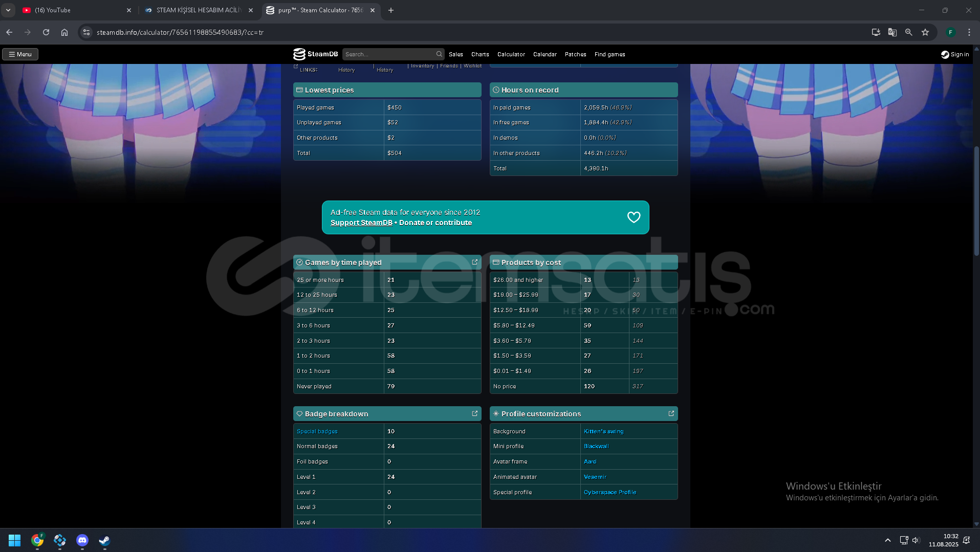Open the taskbar clock and date
Viewport: 980px width, 552px height.
point(944,540)
